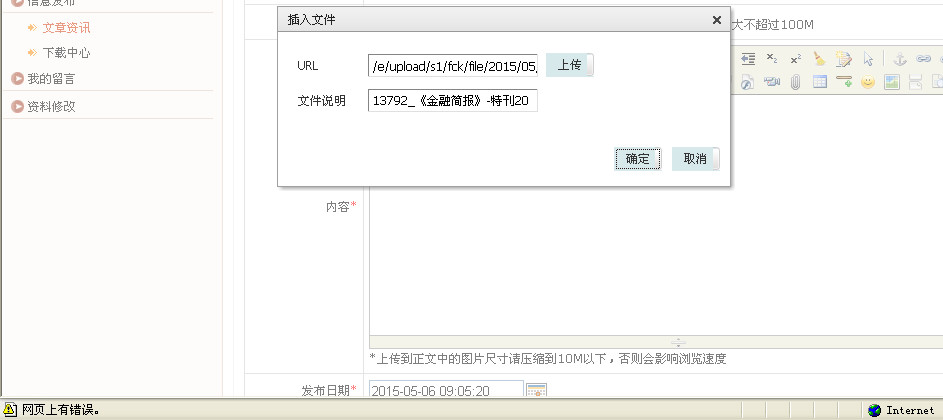
Task: Toggle subscript formatting
Action: [x=771, y=59]
